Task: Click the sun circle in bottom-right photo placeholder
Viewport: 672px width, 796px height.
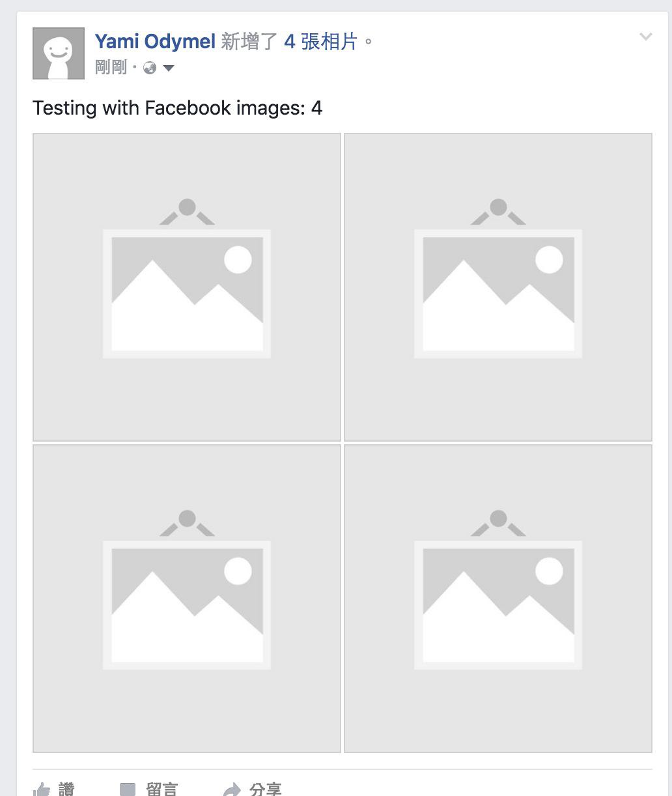Action: click(x=549, y=571)
